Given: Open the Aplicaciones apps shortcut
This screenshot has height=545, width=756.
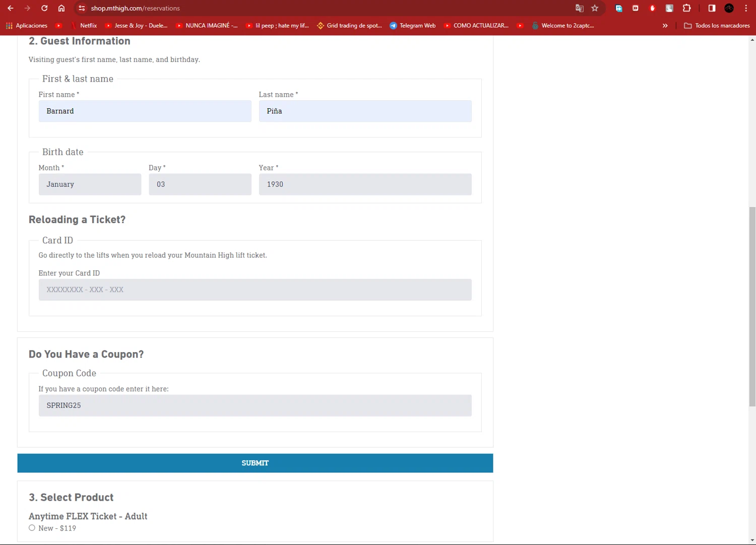Looking at the screenshot, I should [x=27, y=26].
